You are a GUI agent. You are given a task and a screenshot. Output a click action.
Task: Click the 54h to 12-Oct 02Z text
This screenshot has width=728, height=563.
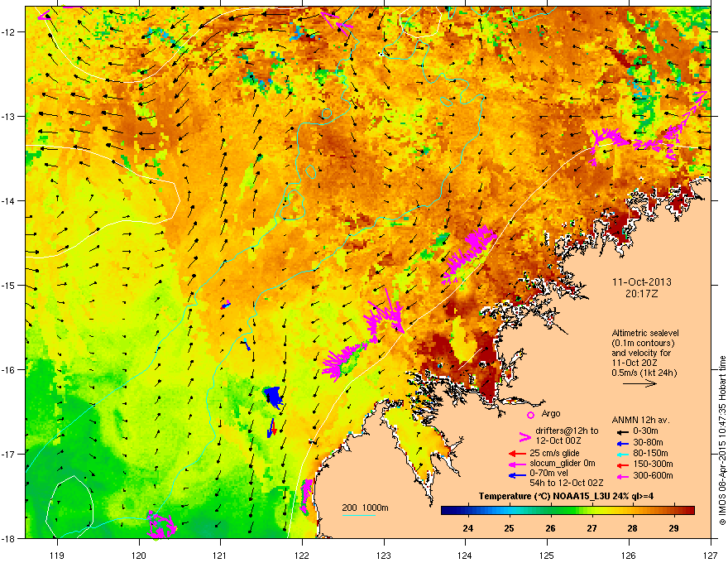pyautogui.click(x=567, y=483)
